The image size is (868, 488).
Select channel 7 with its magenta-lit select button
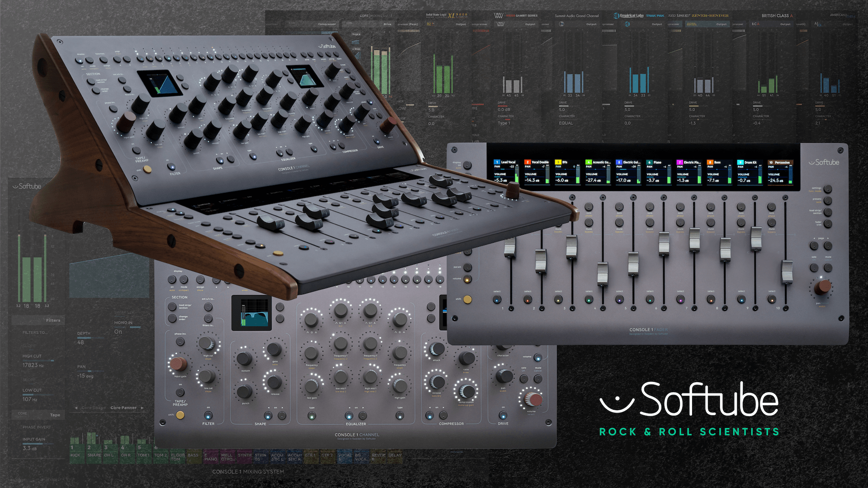tap(680, 299)
